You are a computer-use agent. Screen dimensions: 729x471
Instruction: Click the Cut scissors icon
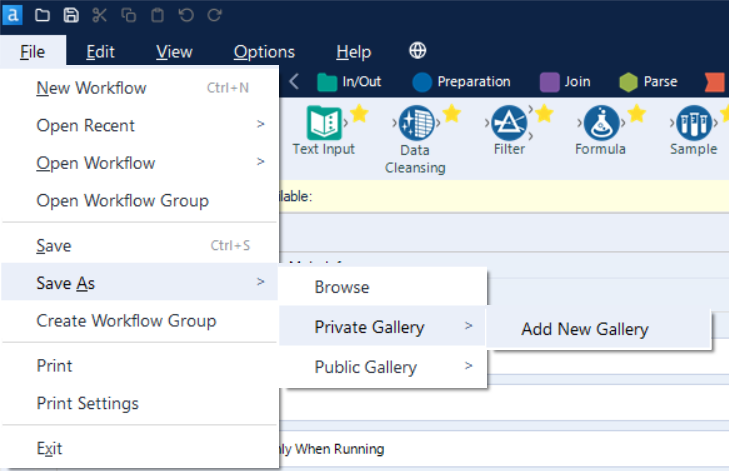[x=99, y=15]
